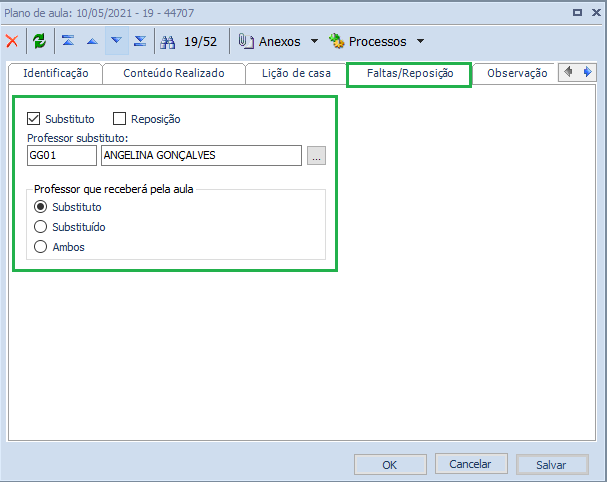Open search with binoculars icon

[168, 41]
